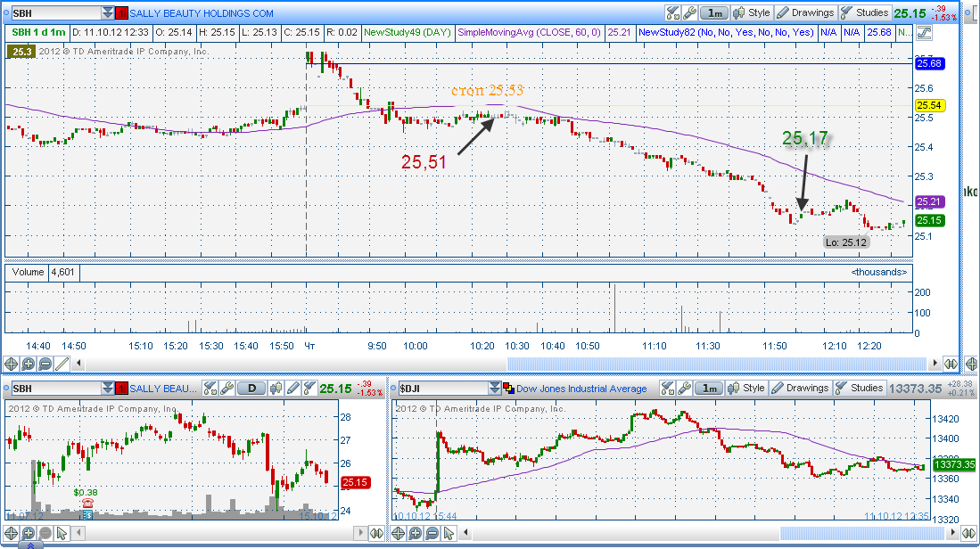Image resolution: width=980 pixels, height=549 pixels.
Task: Open Drawings menu in $DJI chart
Action: point(801,388)
